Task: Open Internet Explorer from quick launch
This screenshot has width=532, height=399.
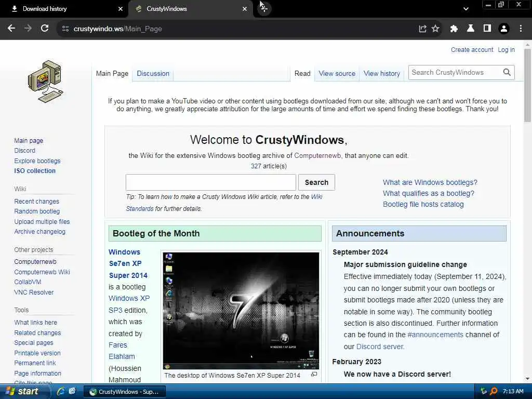Action: [61, 391]
